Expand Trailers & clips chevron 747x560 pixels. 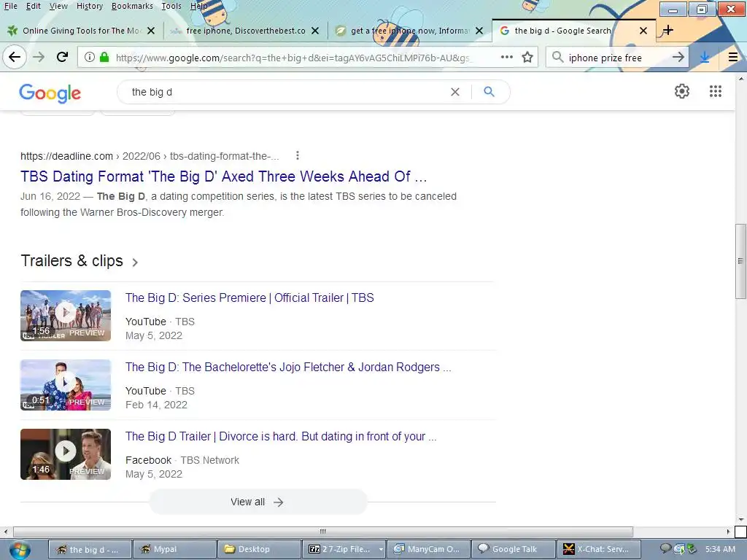[x=135, y=262]
